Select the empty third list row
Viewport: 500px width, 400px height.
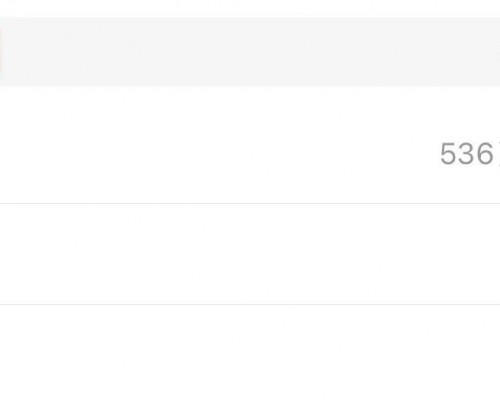250,352
